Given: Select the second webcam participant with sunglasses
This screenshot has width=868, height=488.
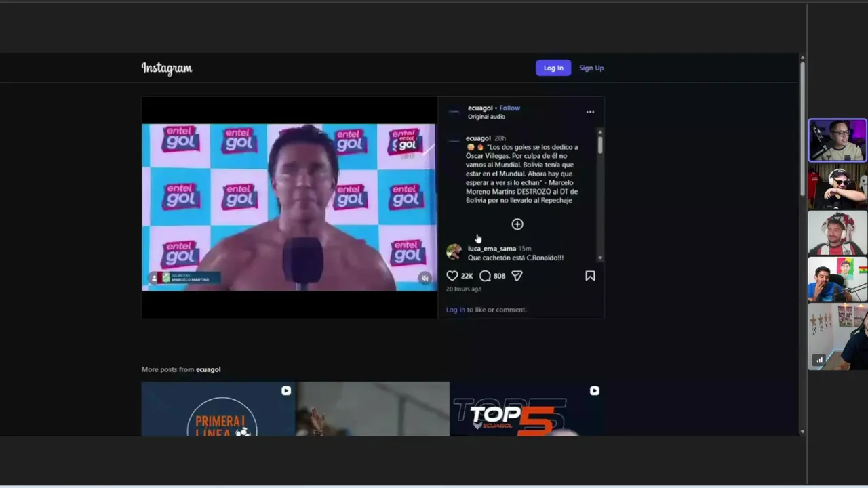Looking at the screenshot, I should click(x=837, y=186).
